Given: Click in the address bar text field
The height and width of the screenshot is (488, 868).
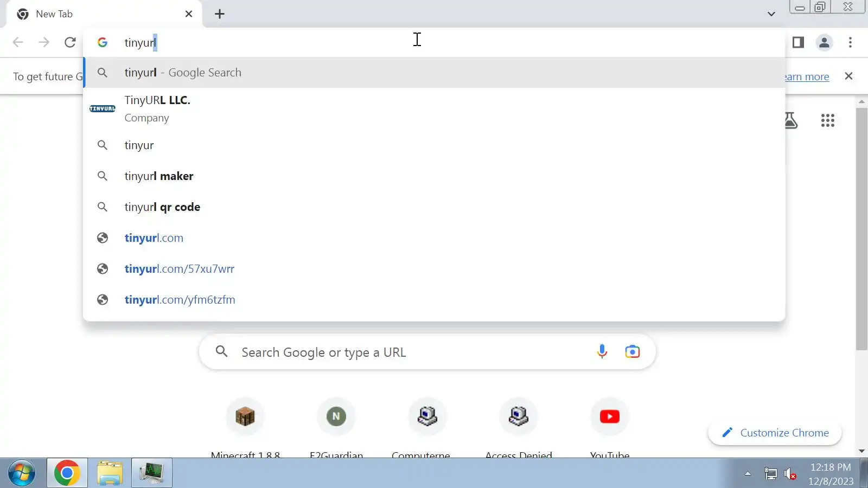Looking at the screenshot, I should (434, 42).
